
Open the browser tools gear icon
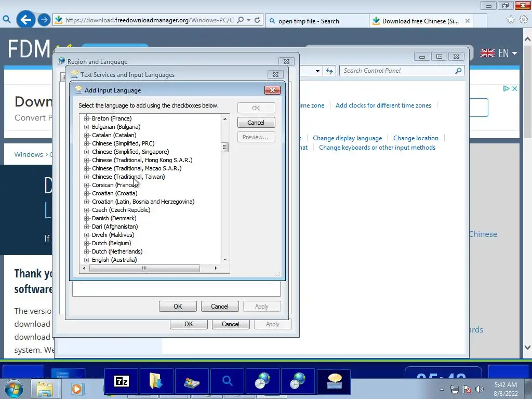524,20
